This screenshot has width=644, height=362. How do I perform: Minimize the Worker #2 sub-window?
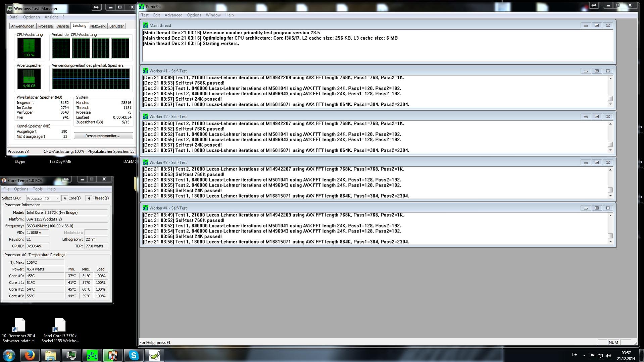[586, 117]
